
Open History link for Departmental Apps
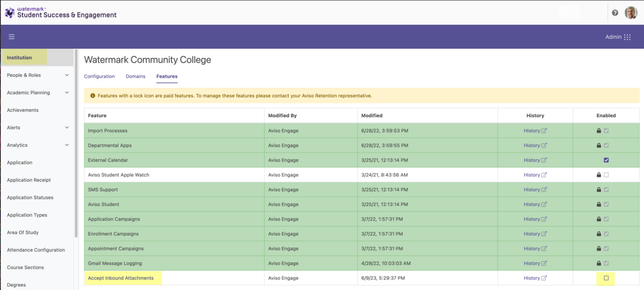[535, 145]
